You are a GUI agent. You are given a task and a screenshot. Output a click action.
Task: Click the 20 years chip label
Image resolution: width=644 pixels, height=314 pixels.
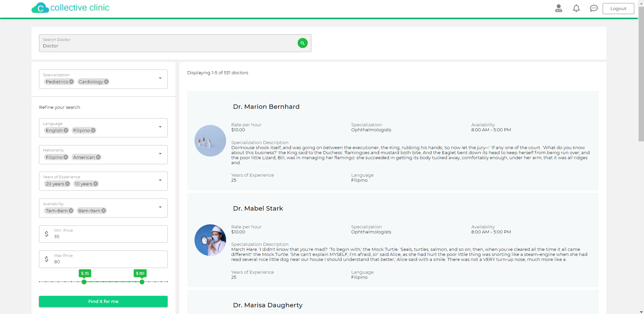pos(55,184)
